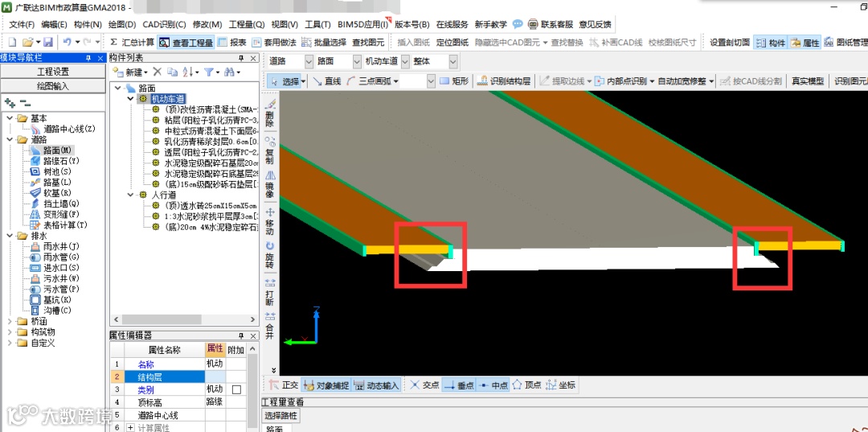The width and height of the screenshot is (868, 432).
Task: Select 镜像 mirror tool
Action: (x=270, y=186)
